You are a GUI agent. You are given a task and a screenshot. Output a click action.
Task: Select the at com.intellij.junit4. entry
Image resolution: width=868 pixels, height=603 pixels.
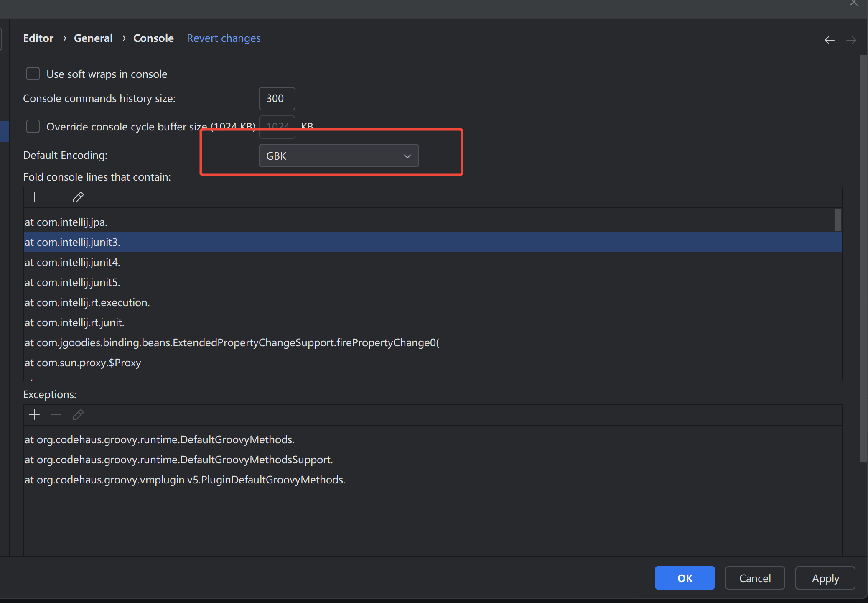pyautogui.click(x=72, y=262)
